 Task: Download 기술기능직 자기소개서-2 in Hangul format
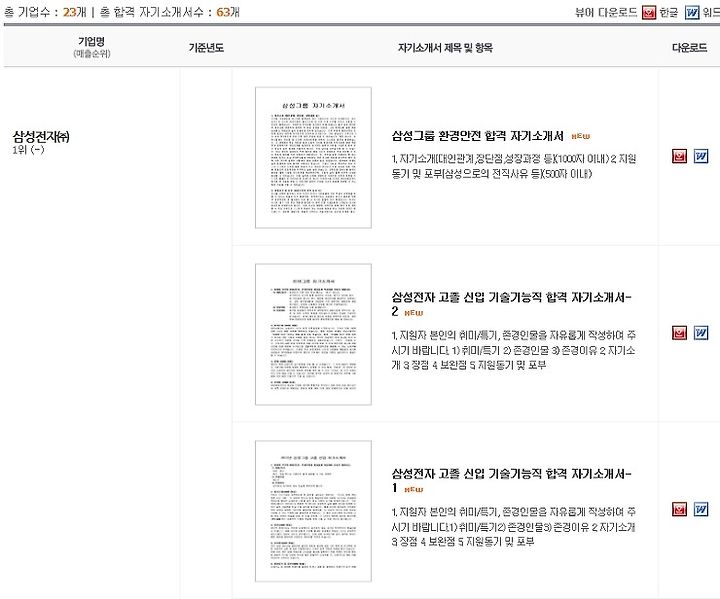pos(680,333)
